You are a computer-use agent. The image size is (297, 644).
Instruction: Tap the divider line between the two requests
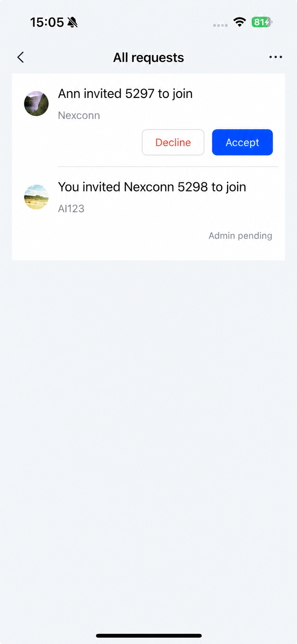click(168, 167)
